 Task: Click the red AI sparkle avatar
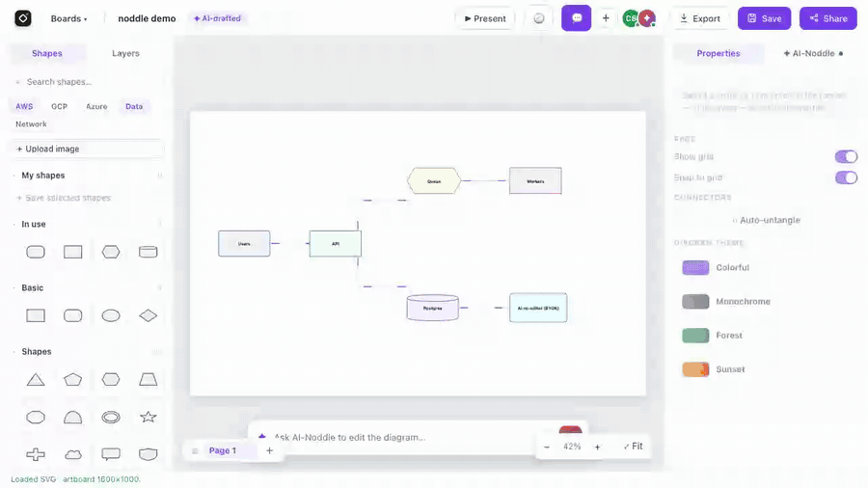[x=646, y=18]
